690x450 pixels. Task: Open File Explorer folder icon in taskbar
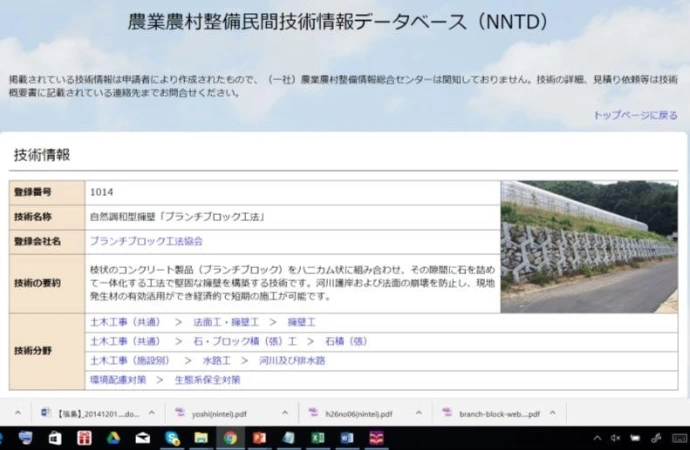click(x=201, y=438)
